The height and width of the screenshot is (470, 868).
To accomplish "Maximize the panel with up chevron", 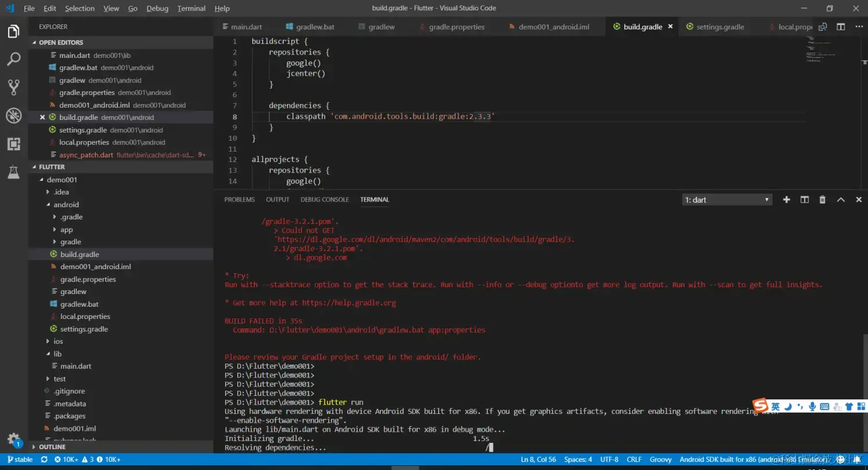I will tap(841, 200).
